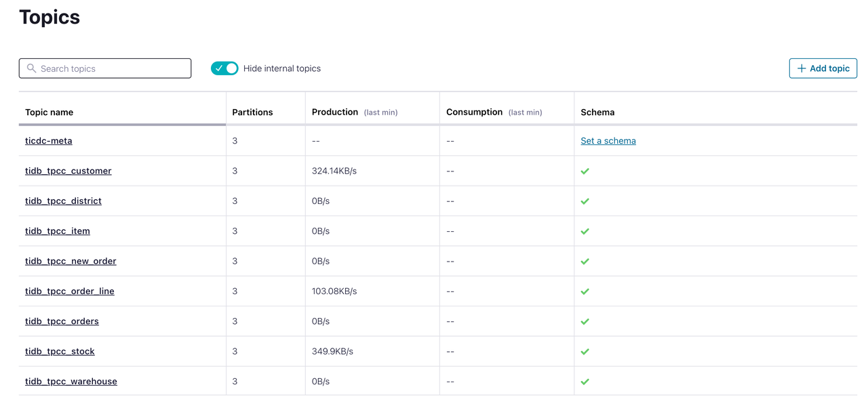Image resolution: width=868 pixels, height=406 pixels.
Task: Sort by Topic name column header
Action: click(49, 113)
